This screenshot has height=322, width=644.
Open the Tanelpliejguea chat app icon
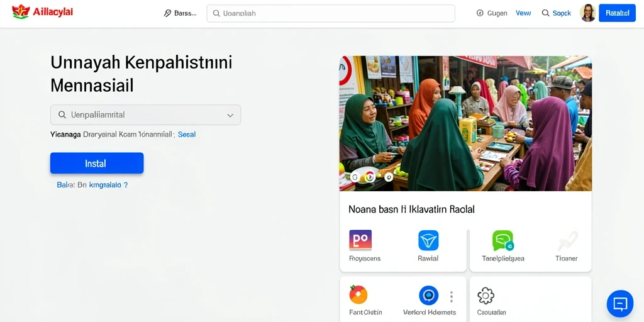coord(502,240)
